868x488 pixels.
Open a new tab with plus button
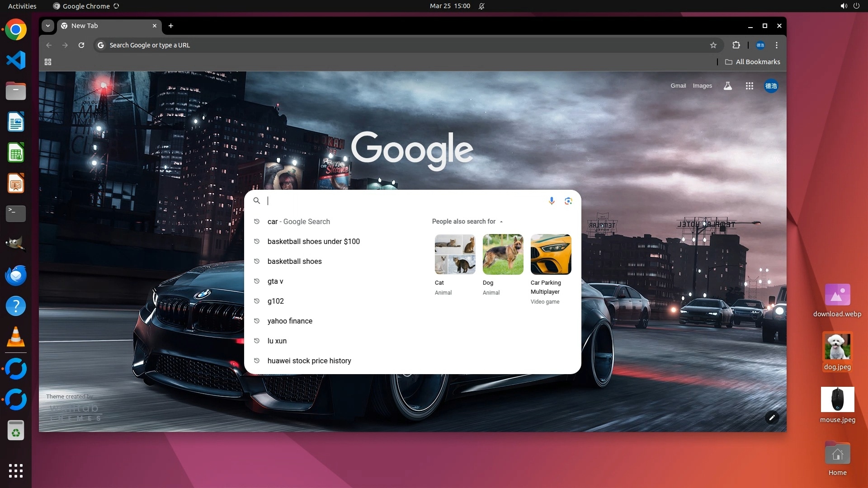(x=171, y=26)
